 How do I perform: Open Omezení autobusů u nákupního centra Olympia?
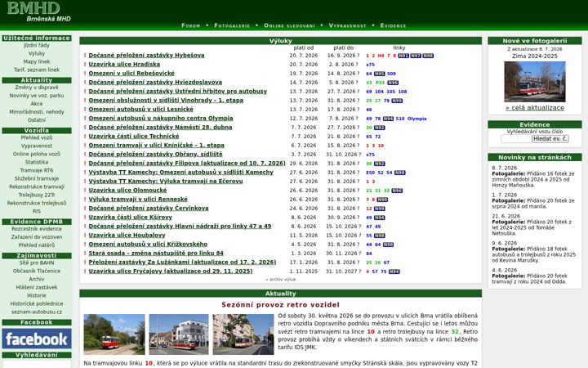[161, 119]
